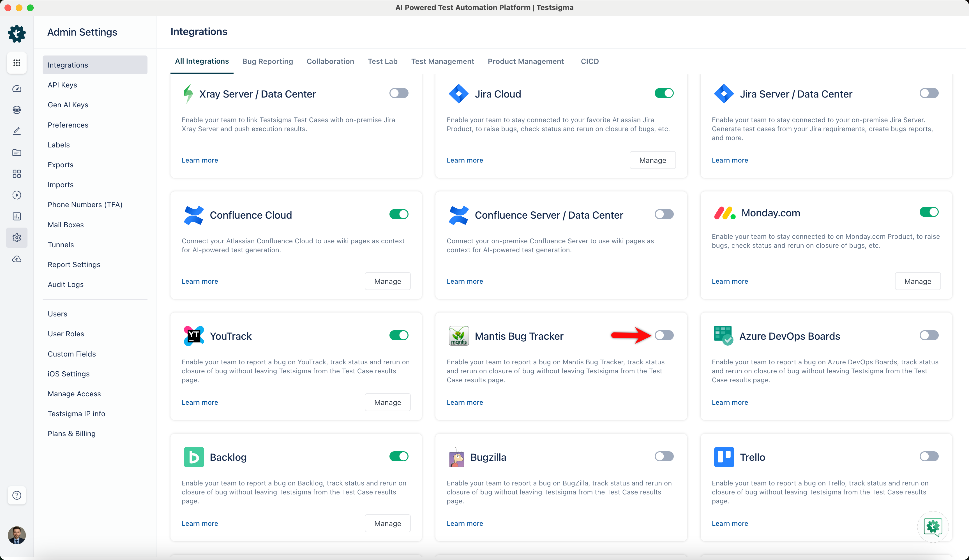Enable the Mantis Bug Tracker toggle
Image resolution: width=969 pixels, height=560 pixels.
pos(664,335)
